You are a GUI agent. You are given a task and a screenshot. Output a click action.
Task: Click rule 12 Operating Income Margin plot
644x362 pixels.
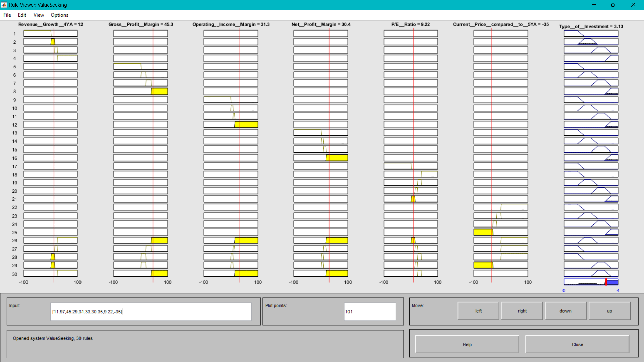pos(231,125)
